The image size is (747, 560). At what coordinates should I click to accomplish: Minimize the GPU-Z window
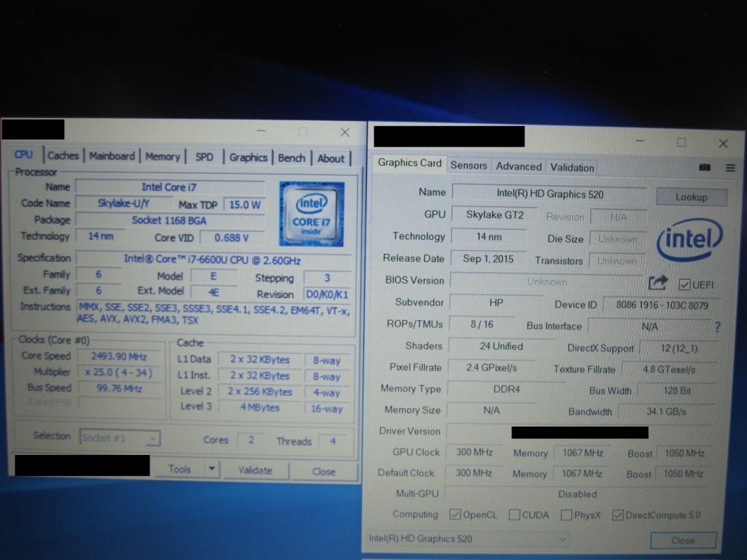tap(640, 141)
